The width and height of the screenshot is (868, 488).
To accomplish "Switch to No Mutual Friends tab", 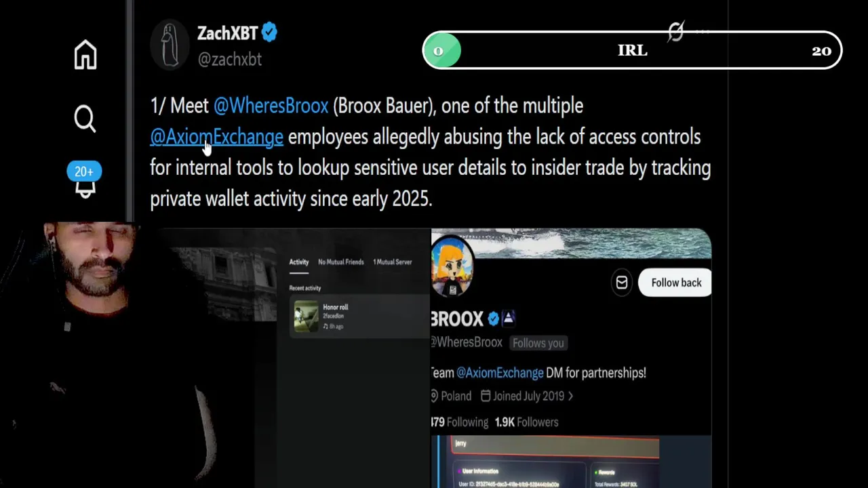I will coord(341,262).
